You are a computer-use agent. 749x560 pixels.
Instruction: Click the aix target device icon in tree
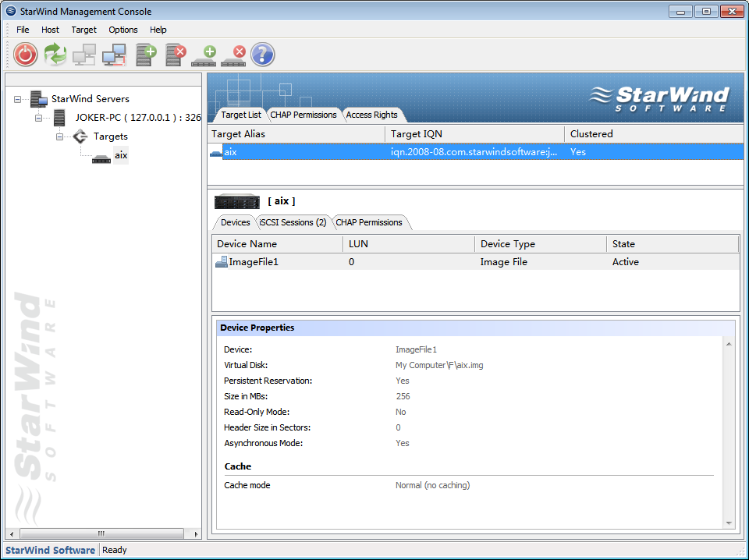[101, 159]
